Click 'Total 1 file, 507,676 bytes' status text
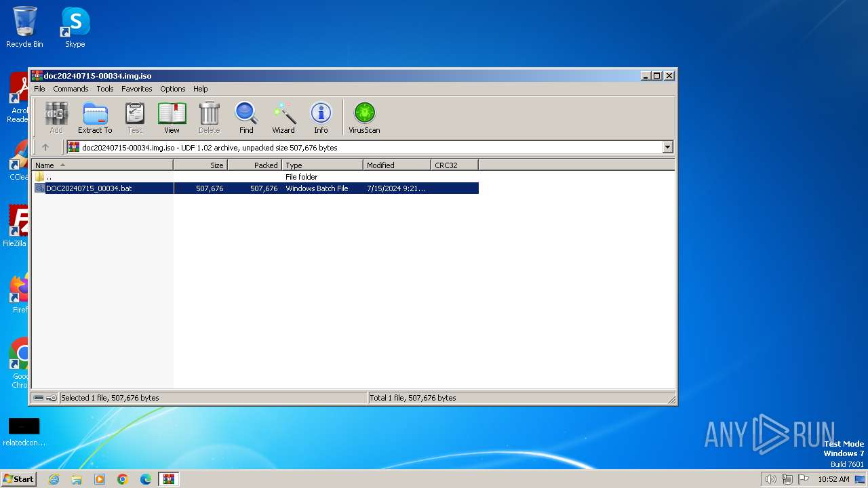The height and width of the screenshot is (488, 868). pyautogui.click(x=413, y=398)
